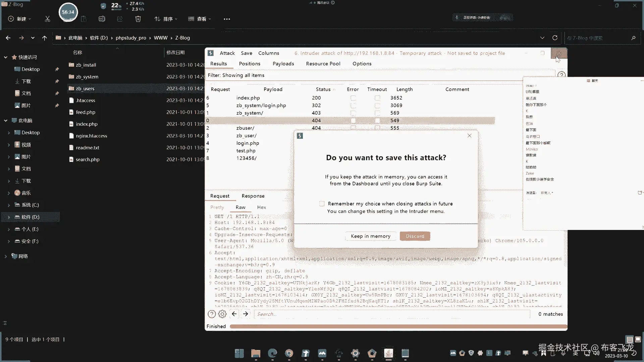The image size is (644, 362).
Task: Expand the 软件 (D:) drive tree node
Action: pyautogui.click(x=9, y=217)
